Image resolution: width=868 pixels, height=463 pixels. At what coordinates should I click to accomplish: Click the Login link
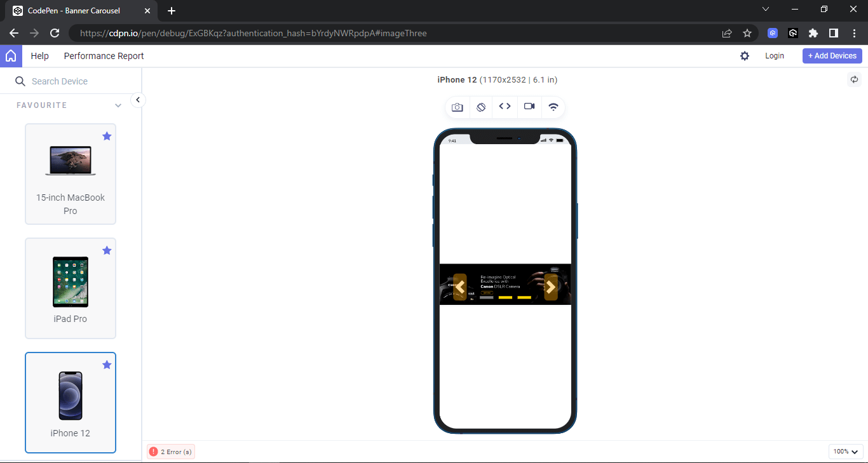tap(775, 56)
